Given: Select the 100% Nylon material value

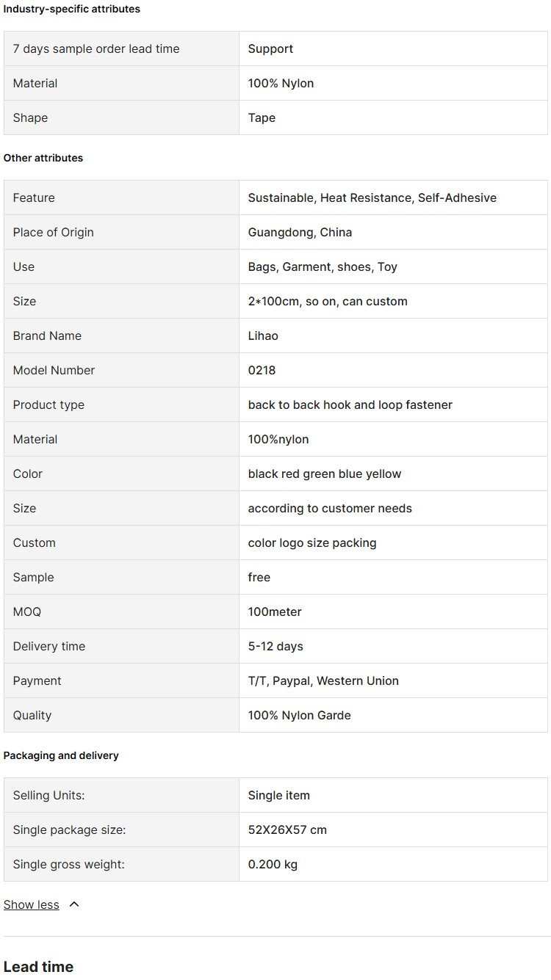Looking at the screenshot, I should click(281, 83).
